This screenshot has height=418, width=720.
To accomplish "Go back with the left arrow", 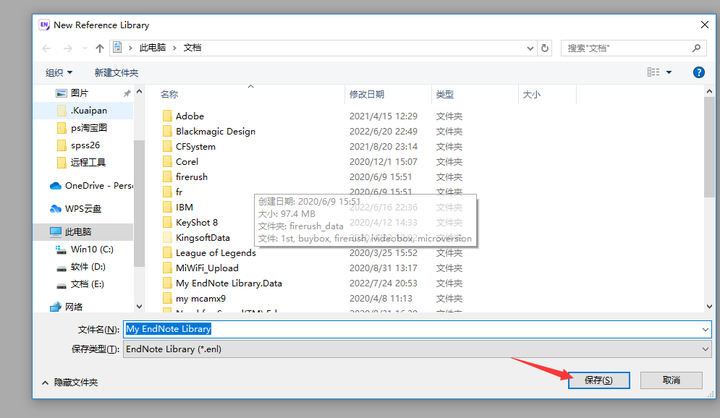I will 46,48.
